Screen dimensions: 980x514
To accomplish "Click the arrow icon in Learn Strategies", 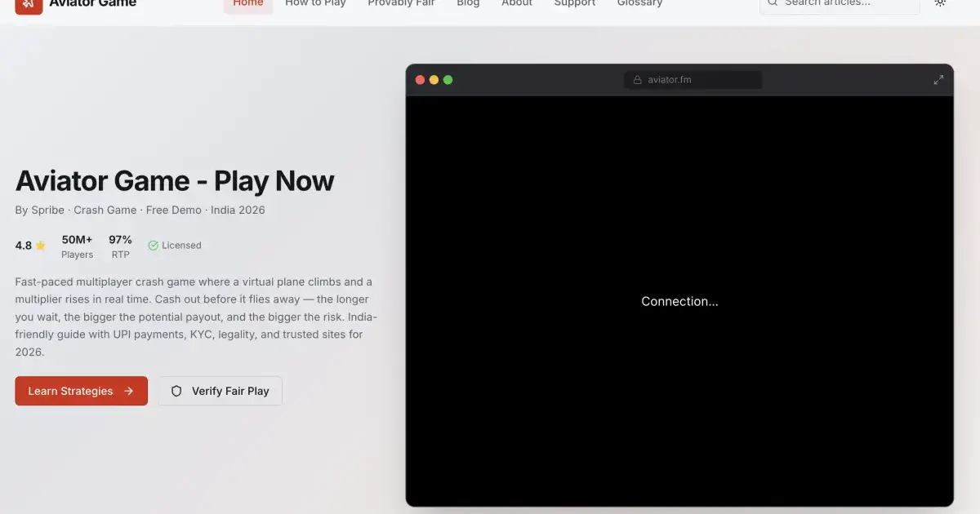I will [128, 391].
